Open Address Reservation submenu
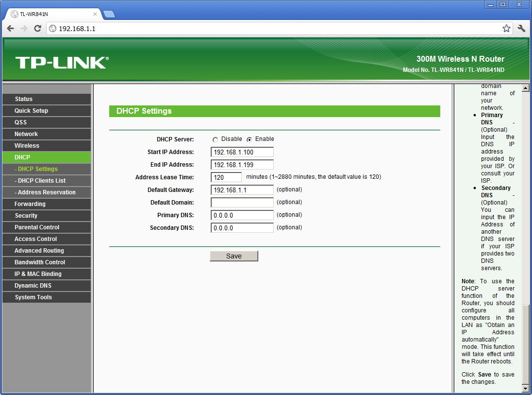This screenshot has height=395, width=532. pos(47,192)
